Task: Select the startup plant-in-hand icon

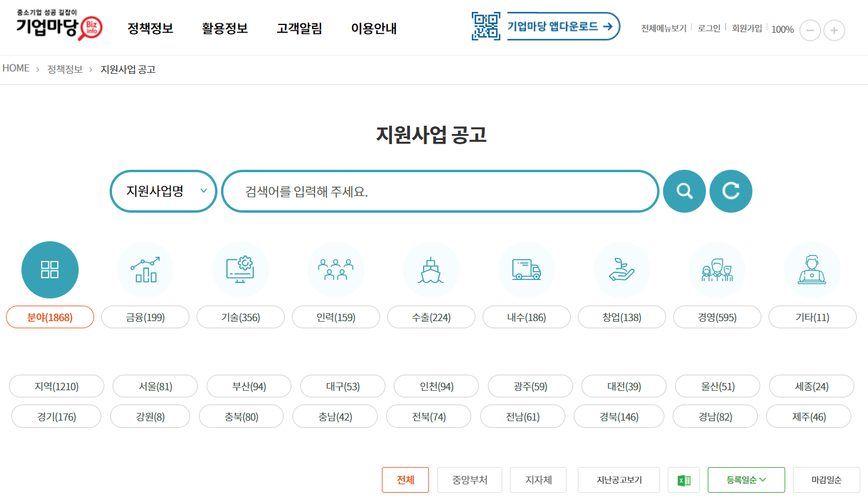Action: 621,270
